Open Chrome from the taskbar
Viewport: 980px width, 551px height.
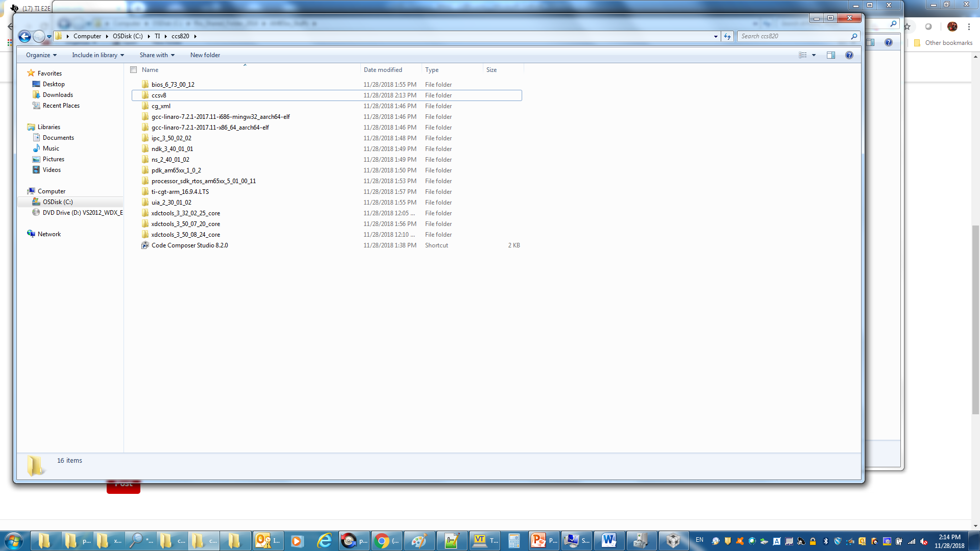pyautogui.click(x=382, y=541)
